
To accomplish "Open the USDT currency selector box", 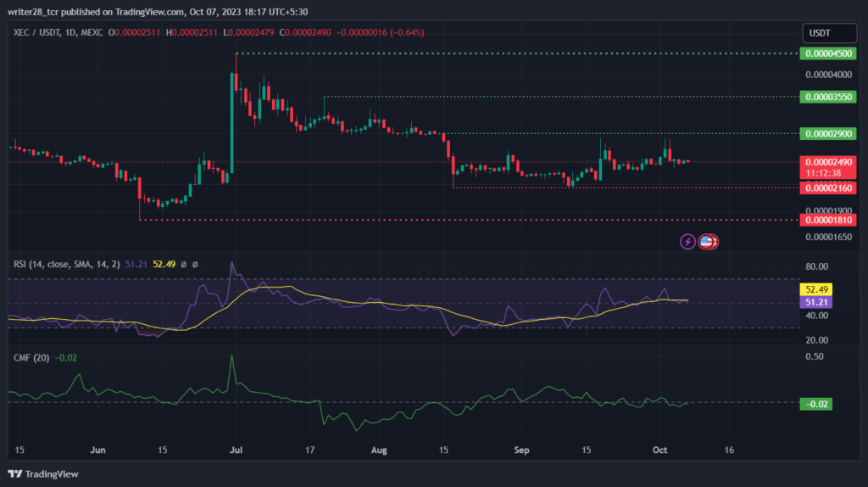I will [829, 33].
